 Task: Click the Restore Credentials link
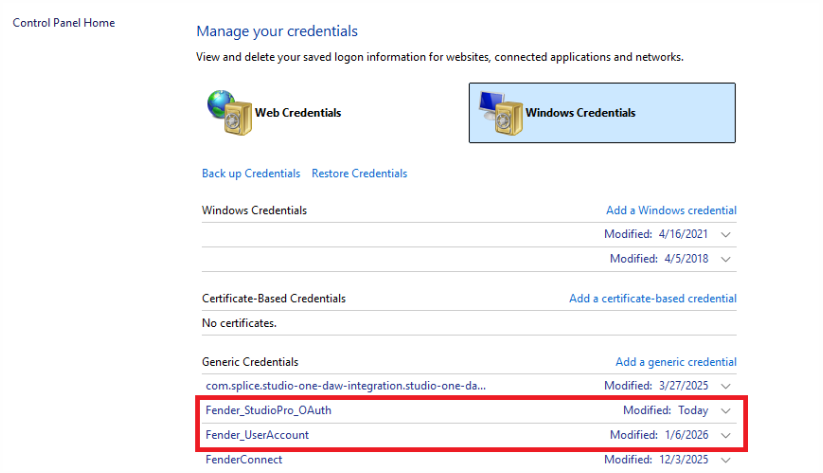pyautogui.click(x=359, y=174)
